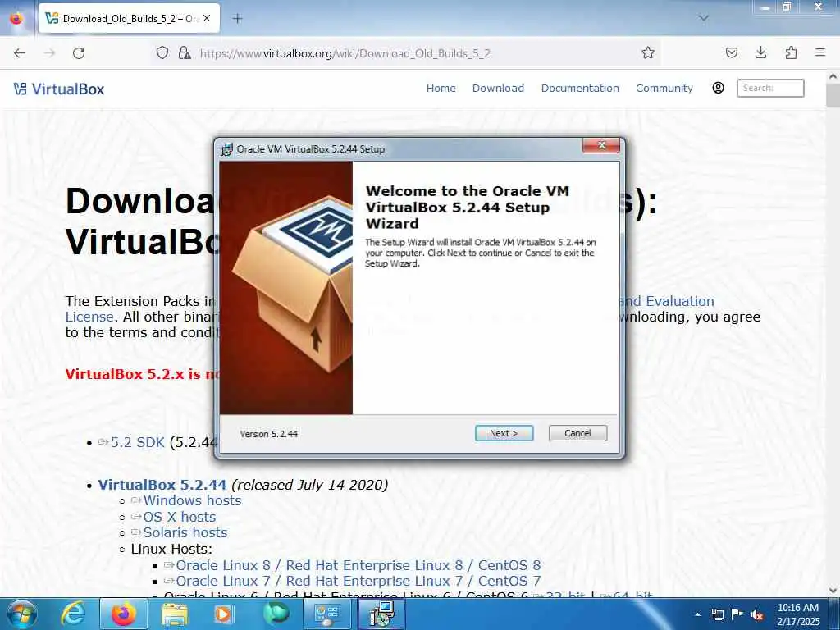Click the page scrollbar up arrow
This screenshot has width=840, height=630.
[833, 76]
